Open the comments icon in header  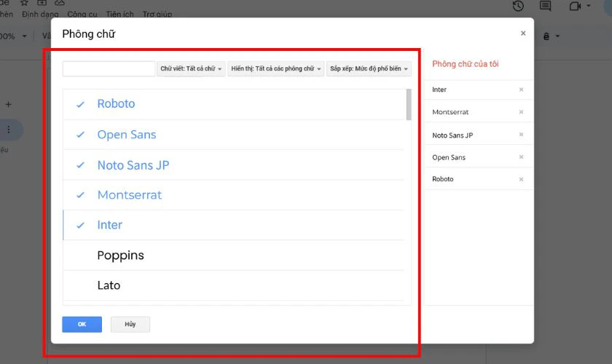(545, 6)
